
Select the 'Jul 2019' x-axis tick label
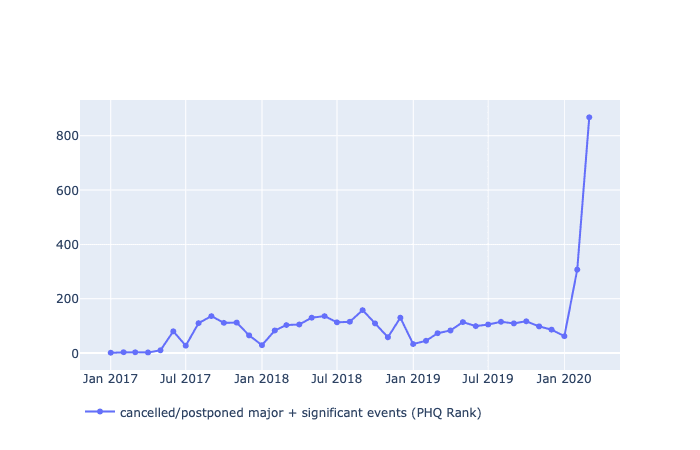click(488, 380)
